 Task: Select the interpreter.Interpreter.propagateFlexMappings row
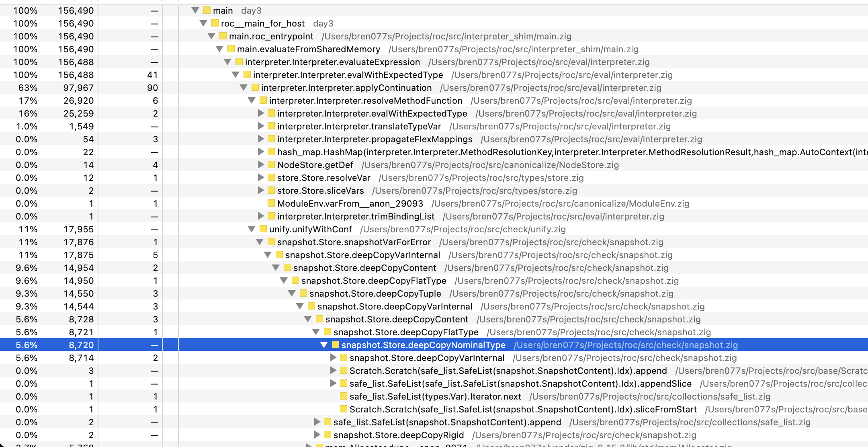[375, 139]
